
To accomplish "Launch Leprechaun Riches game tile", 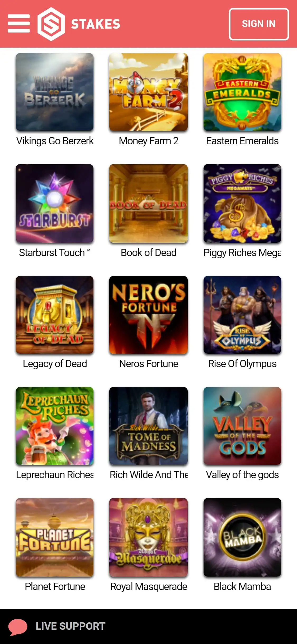I will coord(55,426).
